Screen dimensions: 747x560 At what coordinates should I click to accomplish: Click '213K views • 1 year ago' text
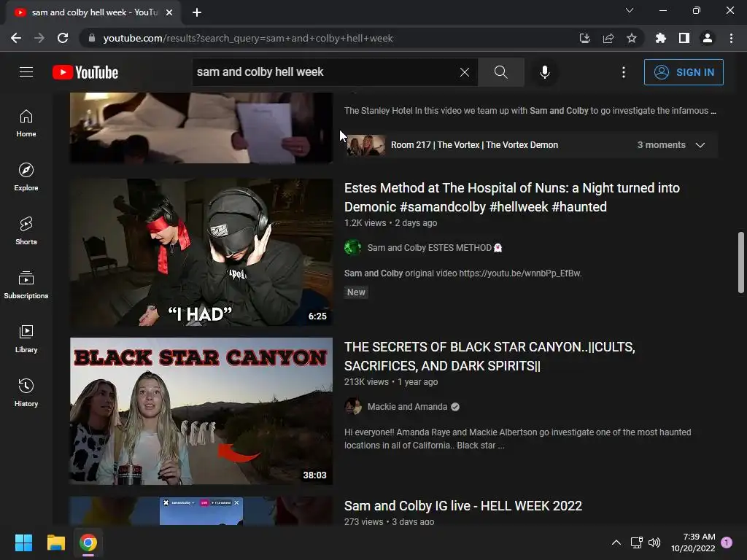391,382
